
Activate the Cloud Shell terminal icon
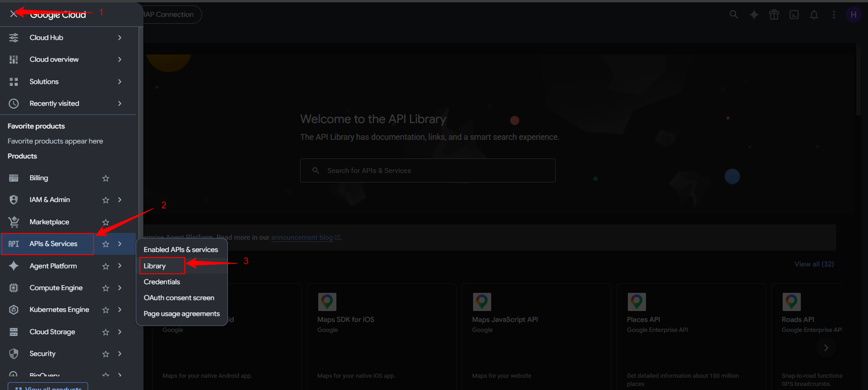click(794, 15)
